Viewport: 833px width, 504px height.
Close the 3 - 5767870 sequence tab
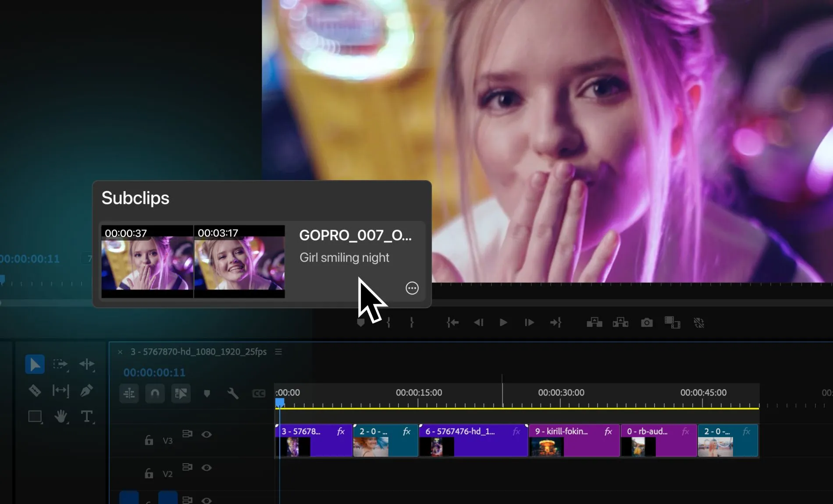120,352
